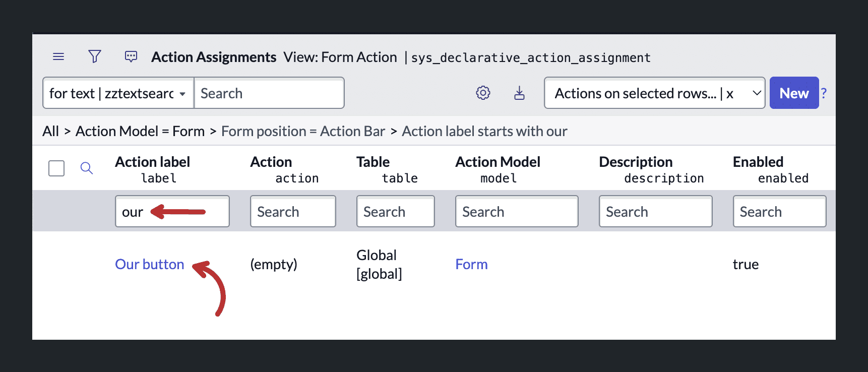
Task: Click the filter funnel icon
Action: 95,56
